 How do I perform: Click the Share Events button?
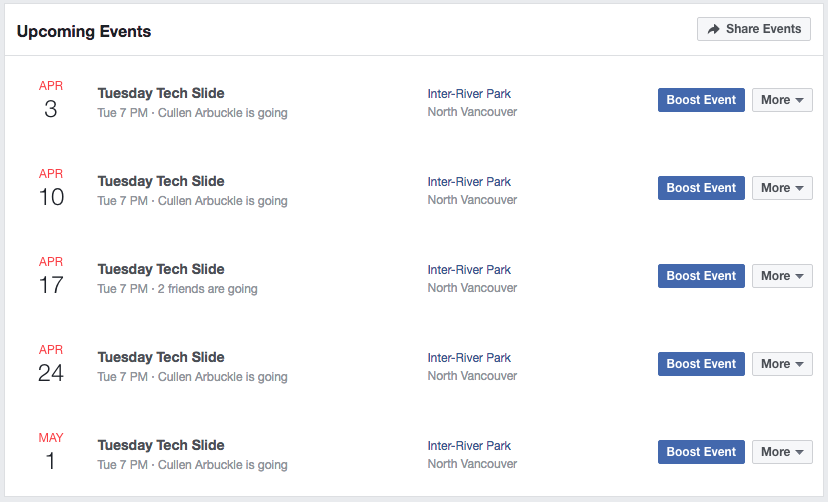tap(754, 29)
